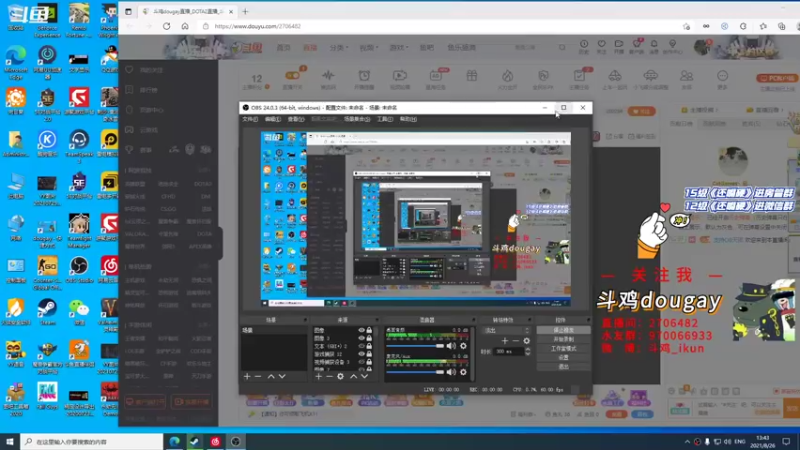Toggle visibility of the 视频捕获设备 3 source
This screenshot has width=800, height=450.
pyautogui.click(x=361, y=362)
